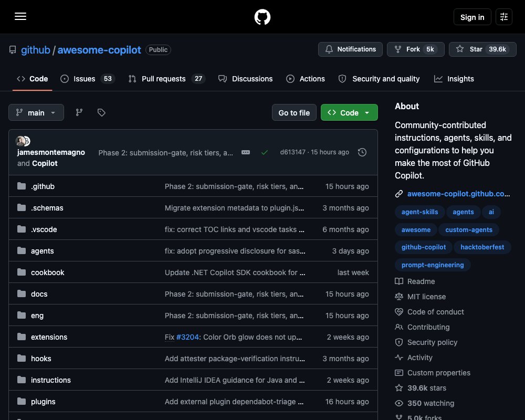Jump to the Readme section
Viewport: 525px width, 420px height.
(415, 281)
